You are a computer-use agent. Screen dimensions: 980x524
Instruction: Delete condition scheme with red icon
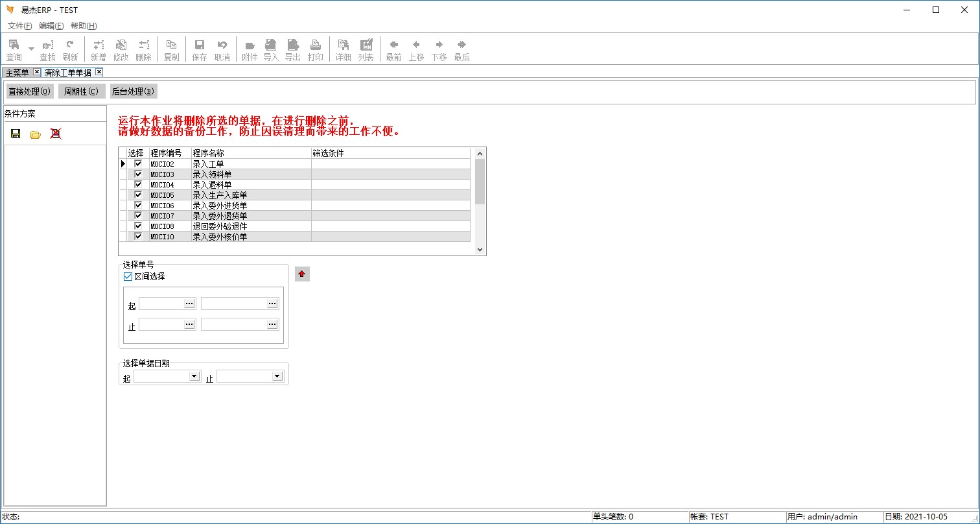(56, 134)
